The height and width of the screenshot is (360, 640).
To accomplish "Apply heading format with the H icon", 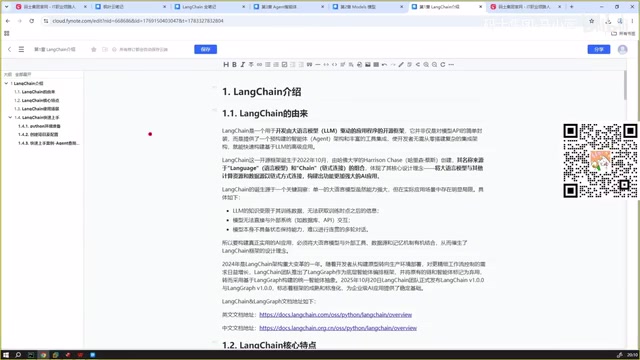I will (x=226, y=64).
